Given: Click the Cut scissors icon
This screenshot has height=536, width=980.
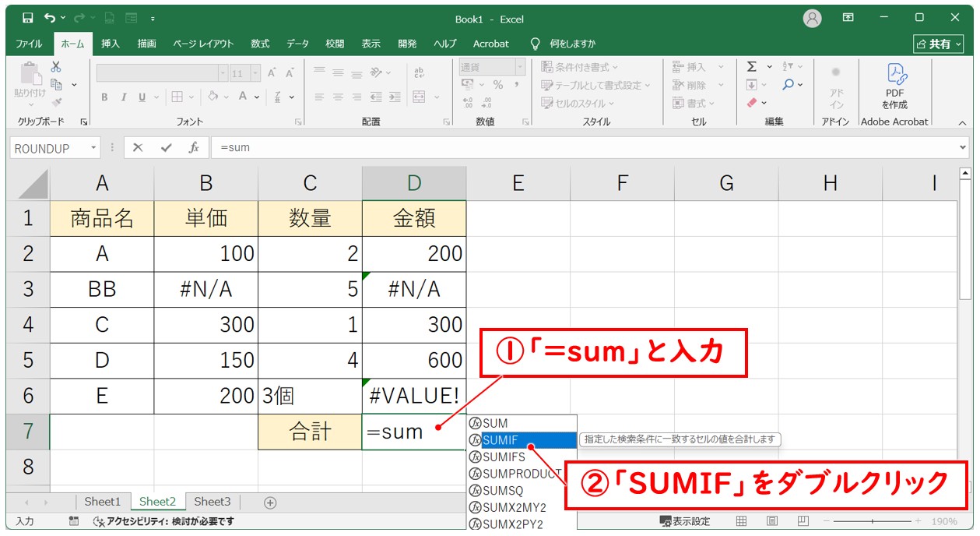Looking at the screenshot, I should [x=56, y=67].
